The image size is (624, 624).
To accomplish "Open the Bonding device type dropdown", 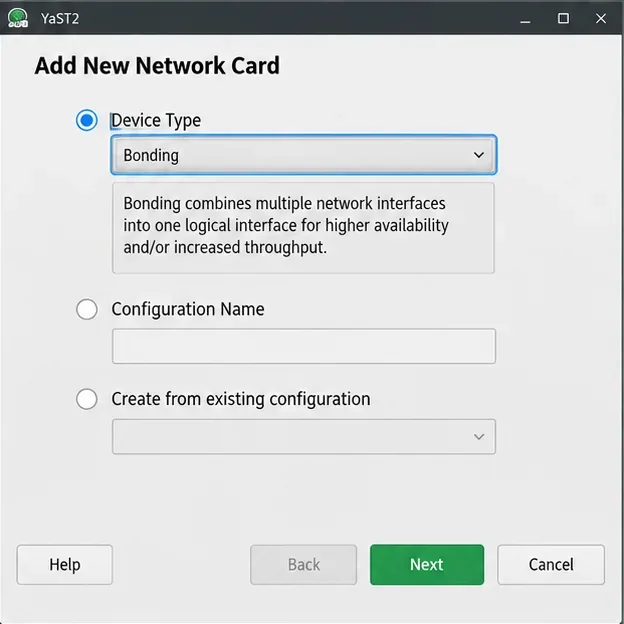I will click(x=304, y=155).
